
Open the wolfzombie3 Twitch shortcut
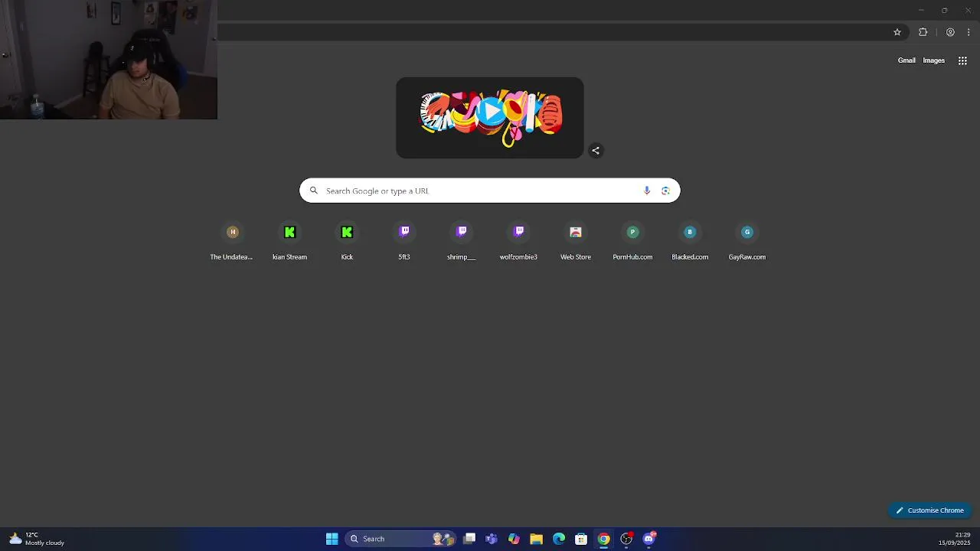[x=518, y=241]
